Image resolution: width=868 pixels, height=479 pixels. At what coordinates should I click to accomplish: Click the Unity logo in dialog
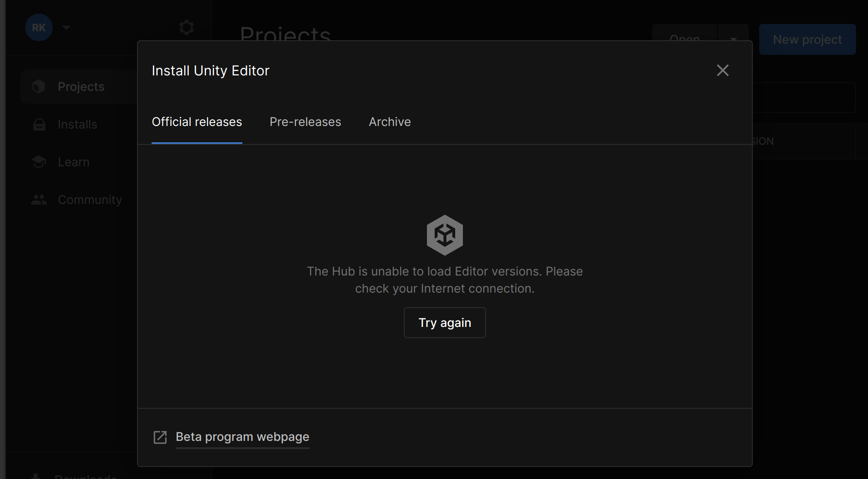[444, 235]
